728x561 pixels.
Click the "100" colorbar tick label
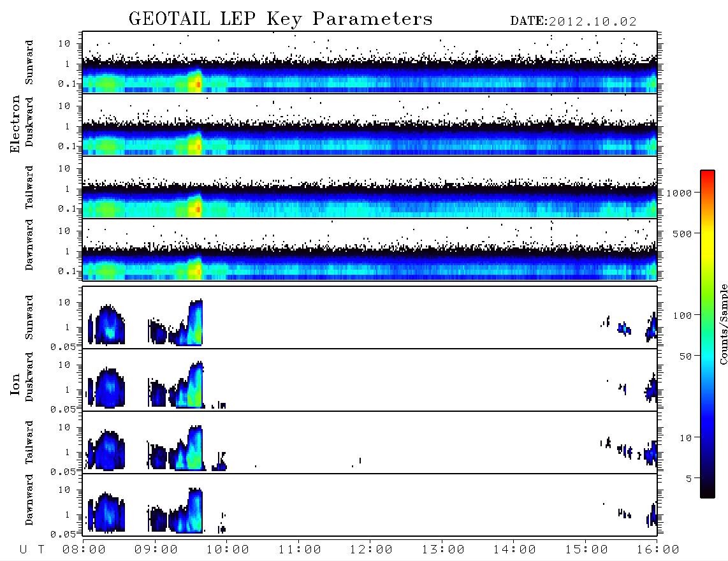682,316
